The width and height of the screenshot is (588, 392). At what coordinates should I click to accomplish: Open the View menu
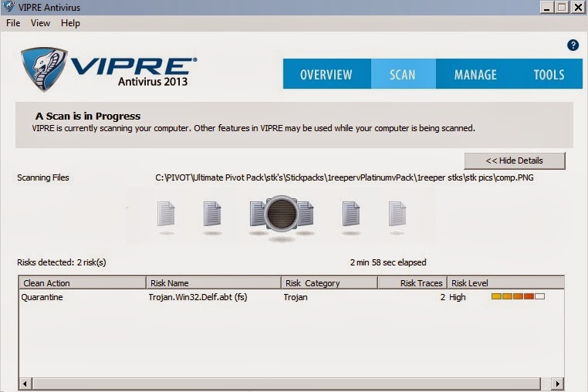[40, 23]
